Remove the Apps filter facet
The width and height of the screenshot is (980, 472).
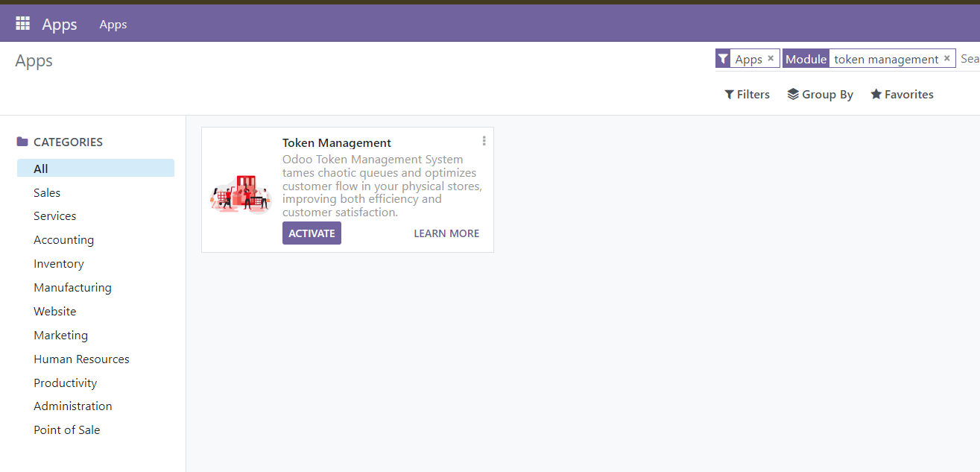(x=771, y=58)
